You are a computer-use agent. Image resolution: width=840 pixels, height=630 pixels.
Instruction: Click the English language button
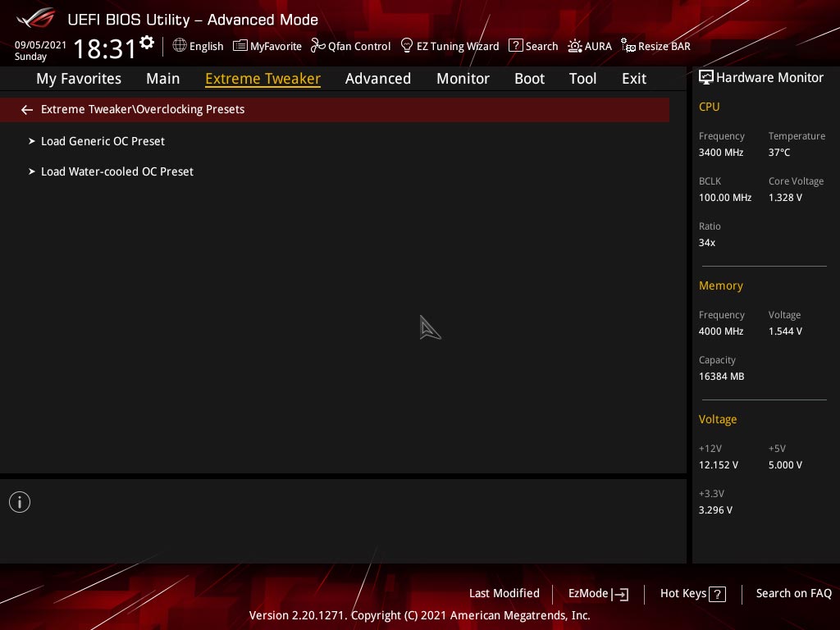[206, 47]
